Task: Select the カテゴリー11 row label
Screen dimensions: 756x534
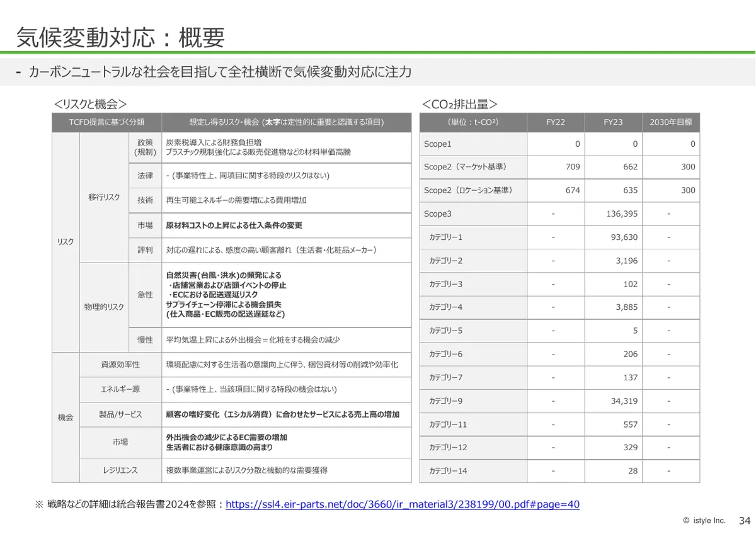Action: coord(448,424)
